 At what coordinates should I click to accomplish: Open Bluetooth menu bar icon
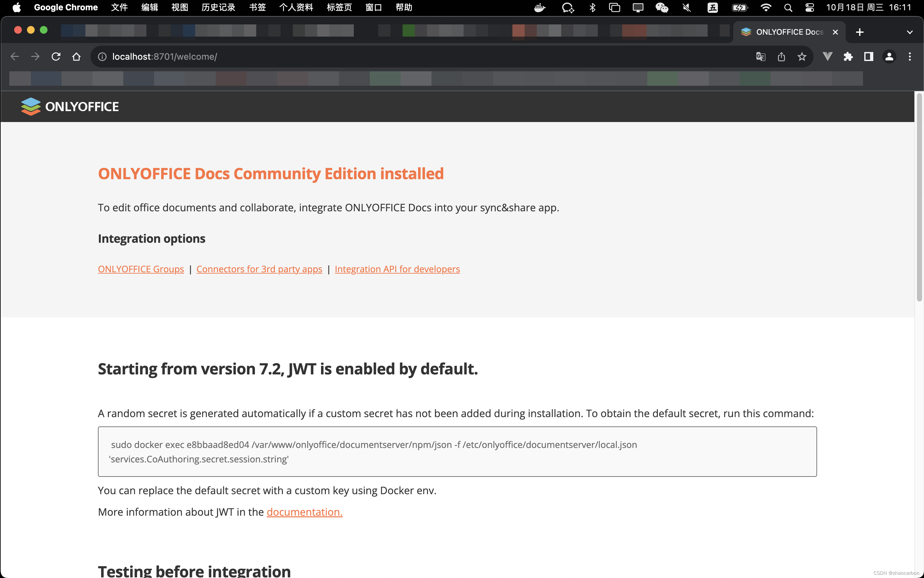point(592,8)
